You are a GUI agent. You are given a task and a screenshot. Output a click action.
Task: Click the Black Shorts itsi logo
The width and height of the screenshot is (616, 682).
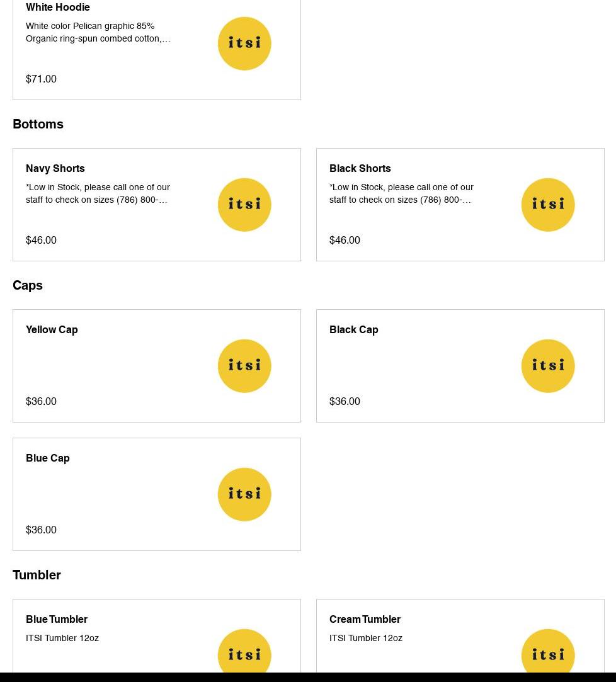pyautogui.click(x=548, y=205)
